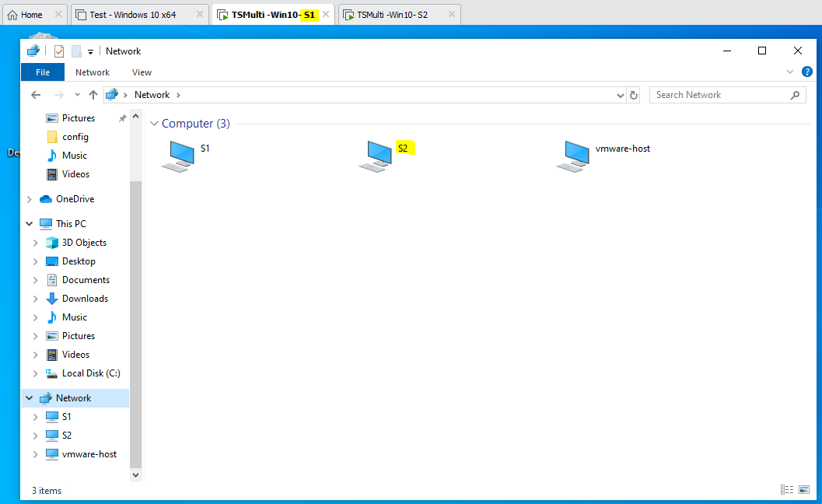Screen dimensions: 822x504
Task: Select Downloads under This PC
Action: pos(85,299)
